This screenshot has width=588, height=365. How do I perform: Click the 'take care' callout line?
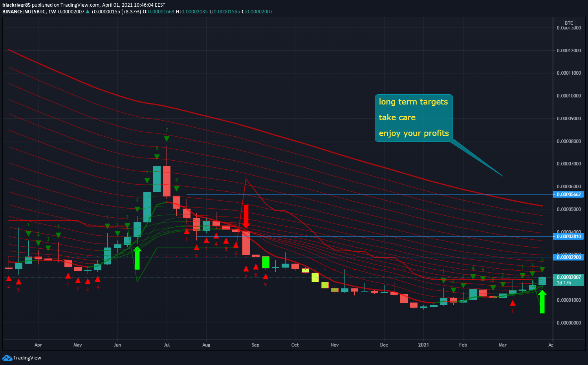pyautogui.click(x=397, y=117)
